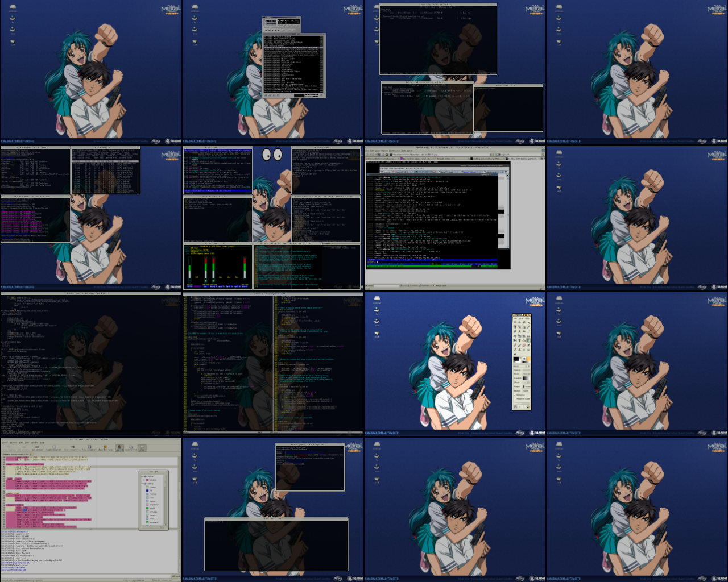The width and height of the screenshot is (728, 582).
Task: Select the Bucket Fill tool in GIMP
Action: coord(524,340)
